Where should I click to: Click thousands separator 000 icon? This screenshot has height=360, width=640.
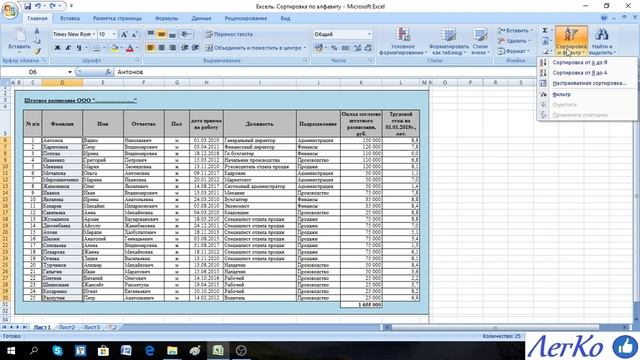(x=345, y=48)
